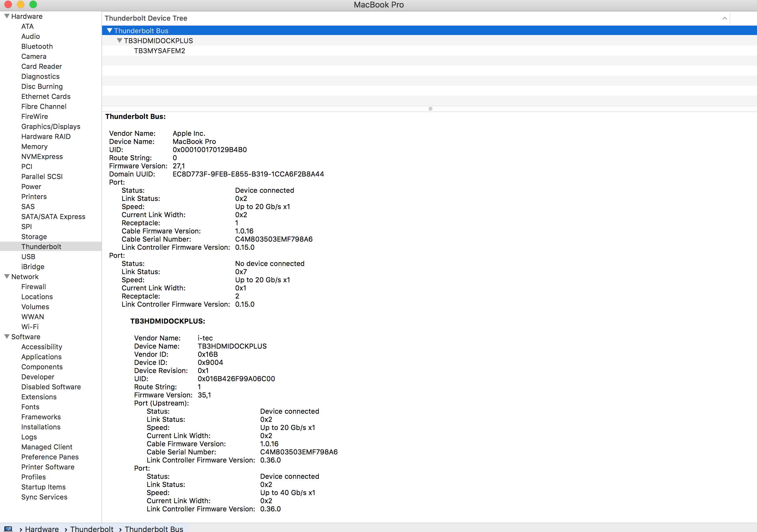Select TB3MYSAFEM2 in the device tree
Screen dimensions: 757x532
pos(160,51)
